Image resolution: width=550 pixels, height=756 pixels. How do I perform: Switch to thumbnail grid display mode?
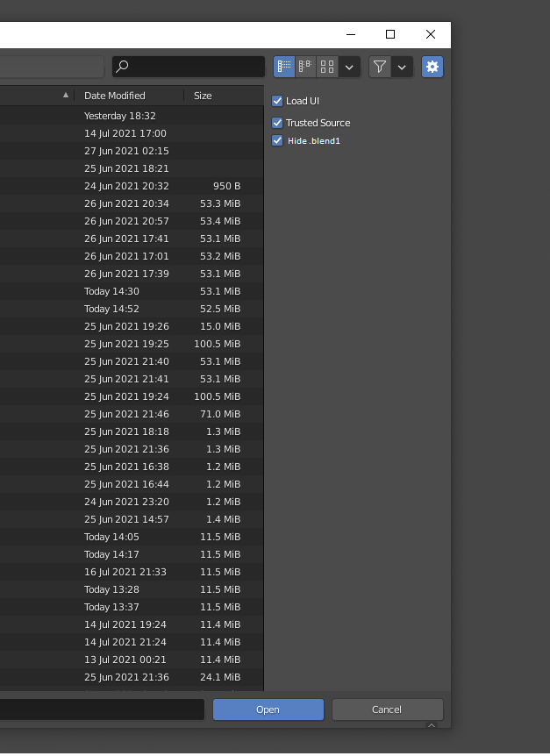[x=327, y=67]
